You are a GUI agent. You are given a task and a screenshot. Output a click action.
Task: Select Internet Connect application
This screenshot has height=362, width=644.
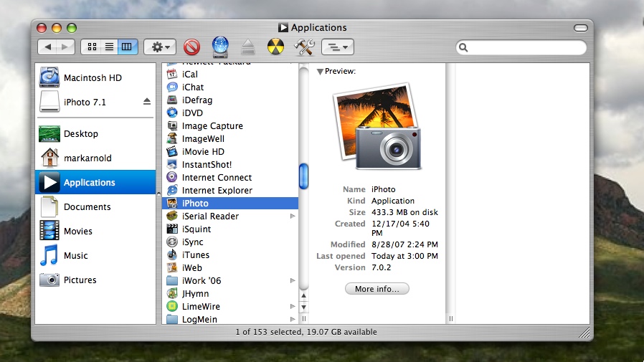[x=230, y=178]
